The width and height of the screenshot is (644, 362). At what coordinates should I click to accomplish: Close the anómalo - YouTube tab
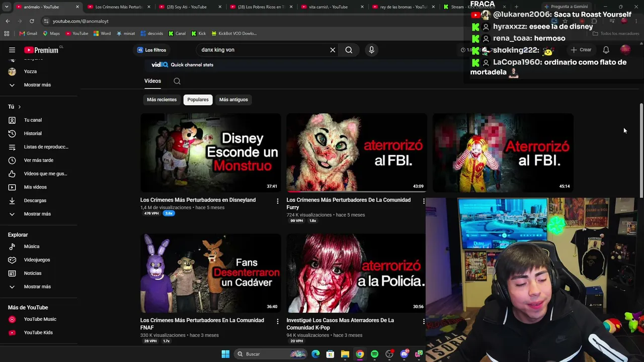(x=77, y=7)
